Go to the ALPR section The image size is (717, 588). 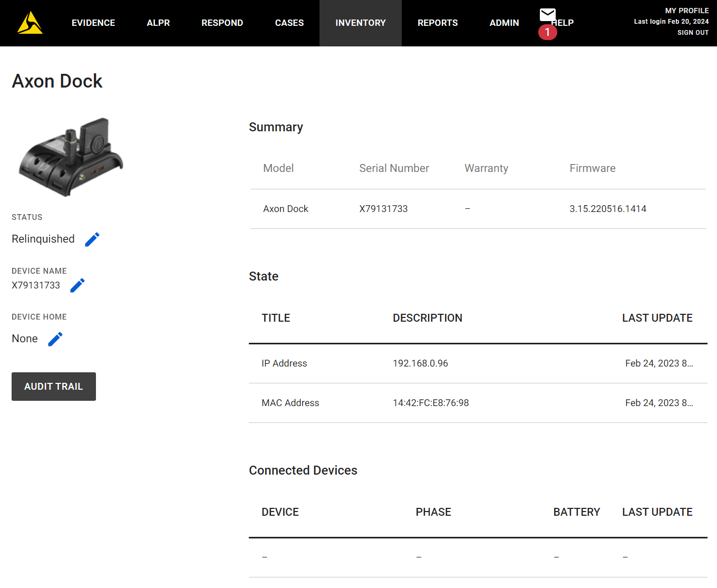[158, 23]
